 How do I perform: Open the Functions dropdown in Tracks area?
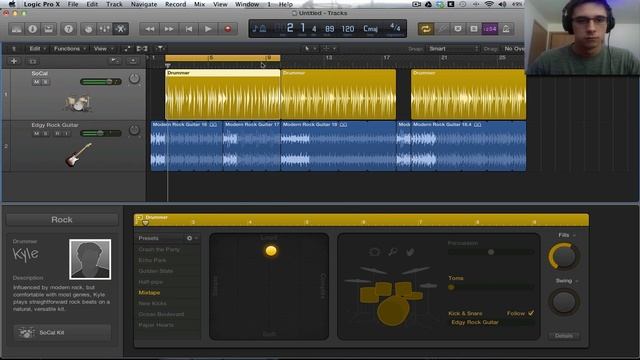tap(69, 49)
